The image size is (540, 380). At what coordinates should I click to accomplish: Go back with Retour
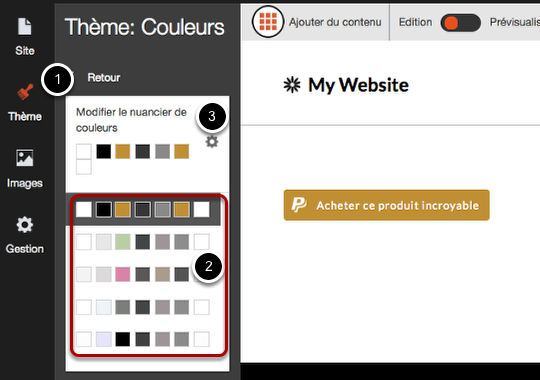104,78
